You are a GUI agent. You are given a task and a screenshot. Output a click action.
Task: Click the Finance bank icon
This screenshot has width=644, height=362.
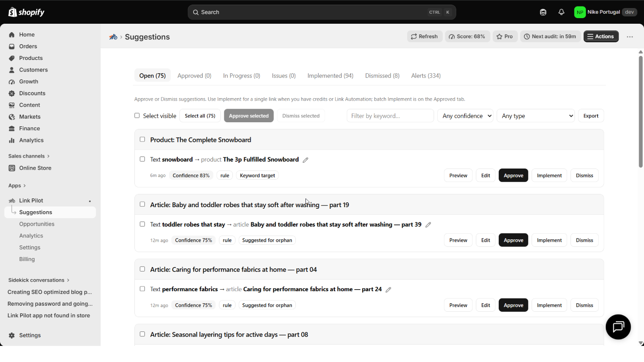tap(12, 128)
